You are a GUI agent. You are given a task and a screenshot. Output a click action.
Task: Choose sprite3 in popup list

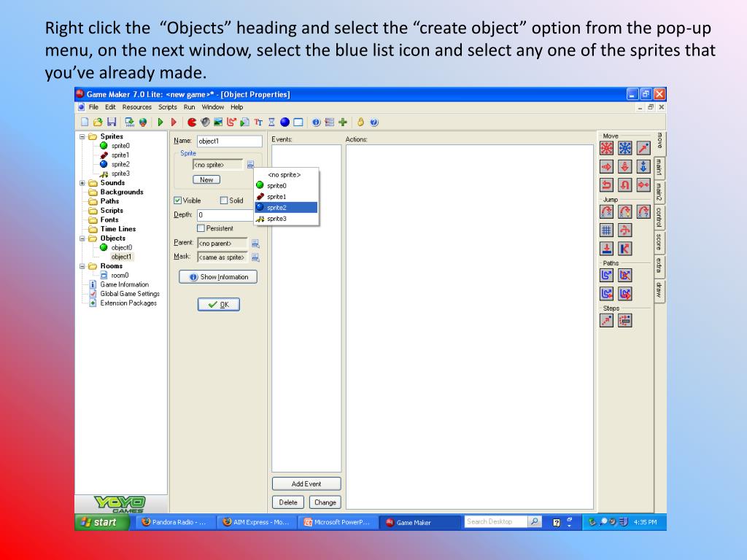[286, 219]
